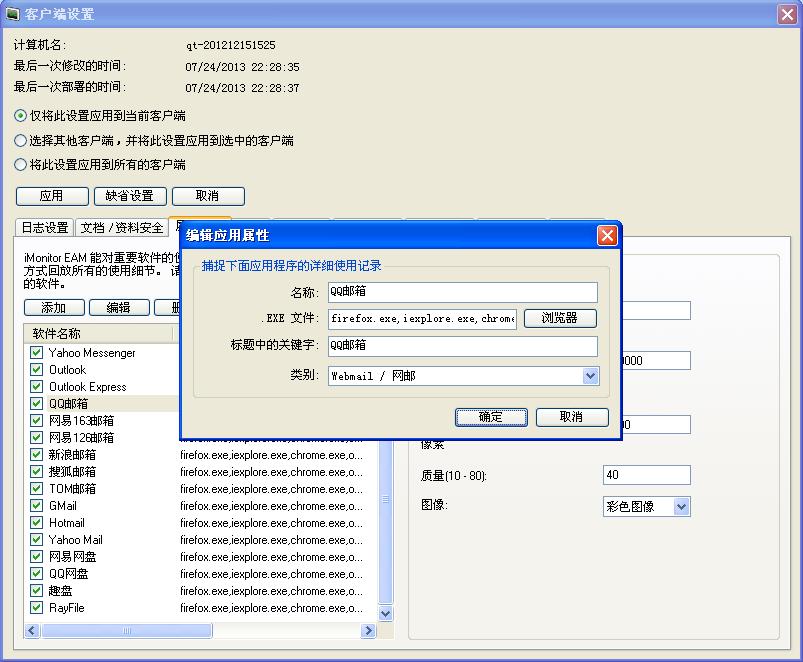Select 仅将此设置应用到当前客户端 radio button
The width and height of the screenshot is (803, 662).
click(x=21, y=116)
